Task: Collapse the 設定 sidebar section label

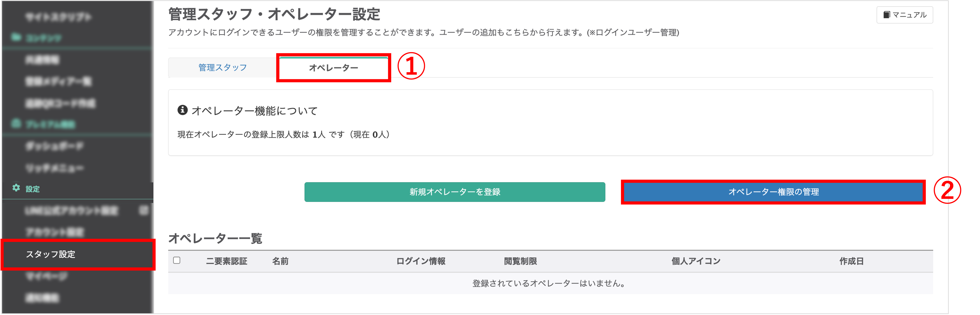Action: (33, 189)
